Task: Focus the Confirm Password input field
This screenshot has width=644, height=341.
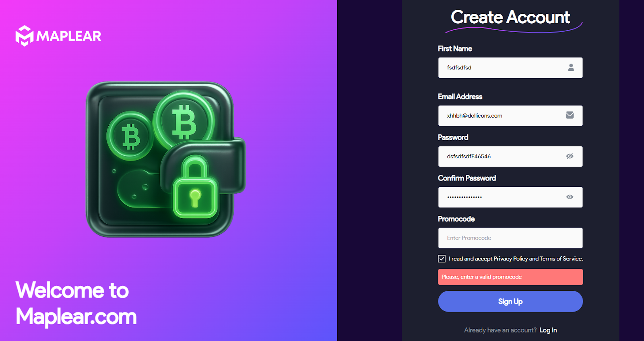Action: pyautogui.click(x=510, y=197)
